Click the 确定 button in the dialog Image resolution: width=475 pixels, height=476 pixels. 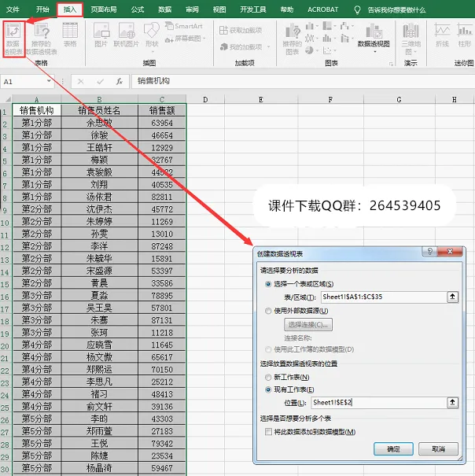click(x=393, y=448)
